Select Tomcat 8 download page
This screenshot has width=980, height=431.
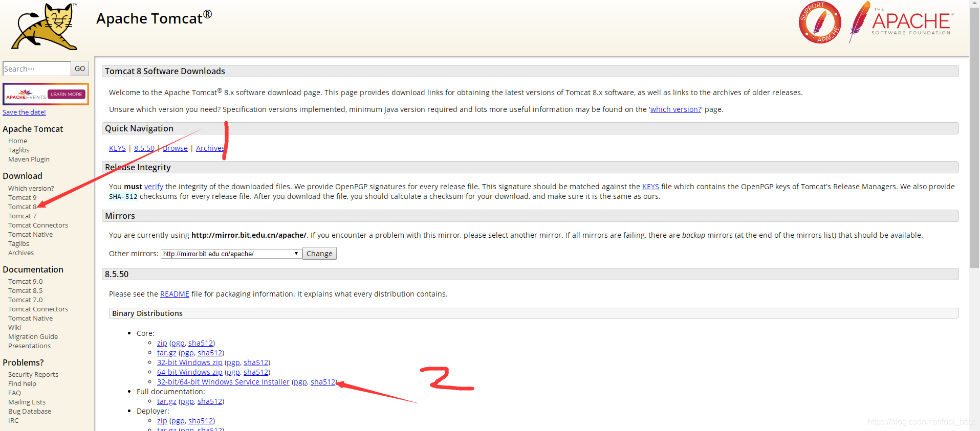click(x=22, y=207)
